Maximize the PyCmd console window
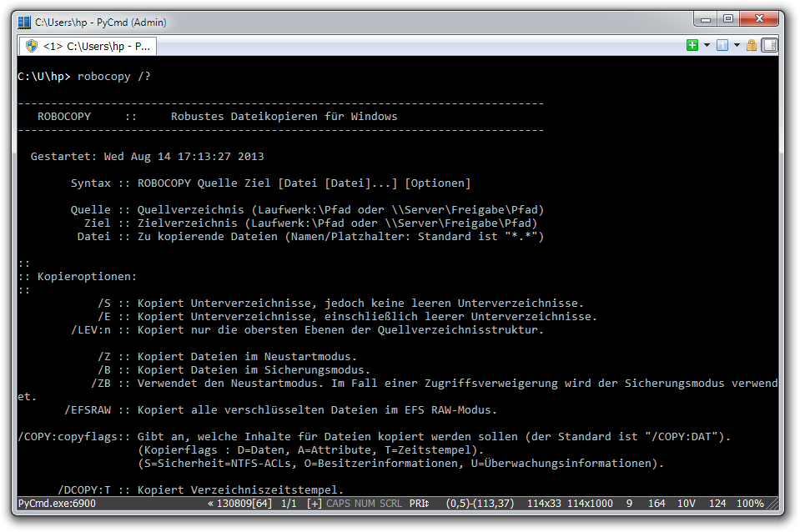Screen dimensions: 800x532 [727, 18]
